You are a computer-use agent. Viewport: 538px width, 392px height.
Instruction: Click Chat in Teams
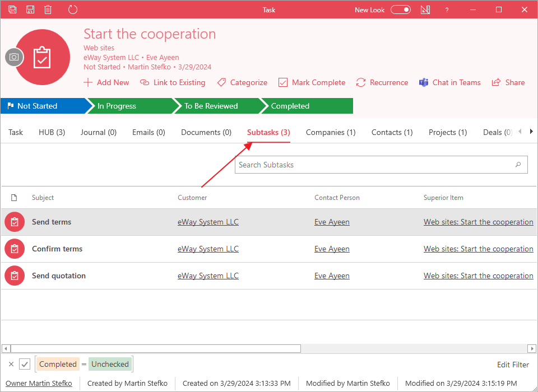tap(449, 82)
